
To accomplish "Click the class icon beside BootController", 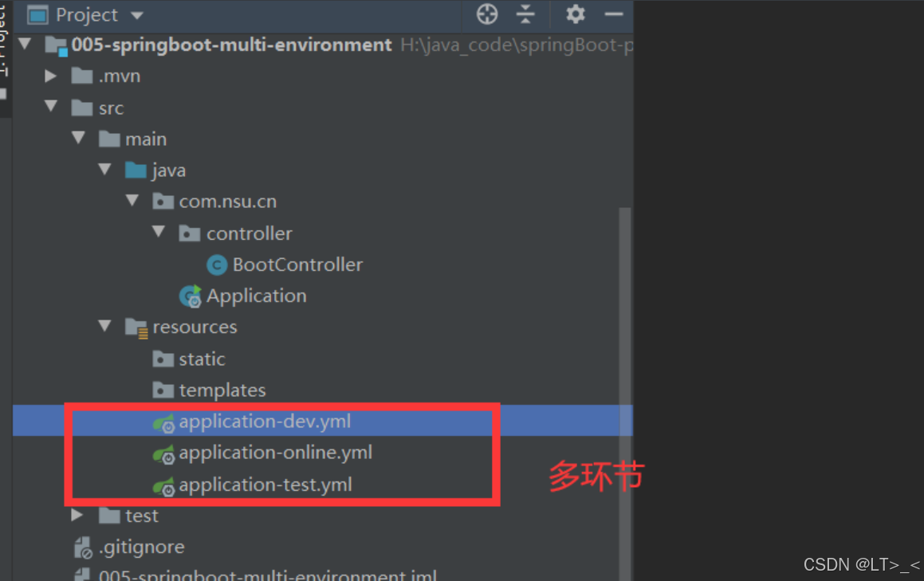I will 216,265.
